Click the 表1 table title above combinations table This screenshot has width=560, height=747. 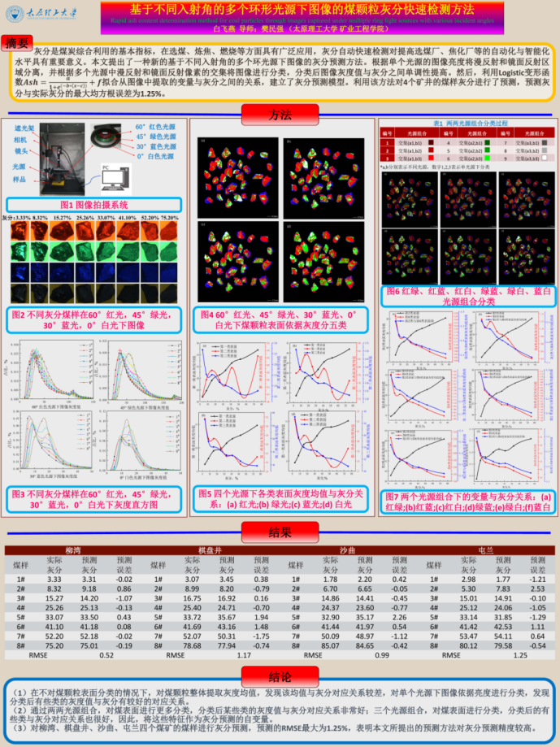467,122
